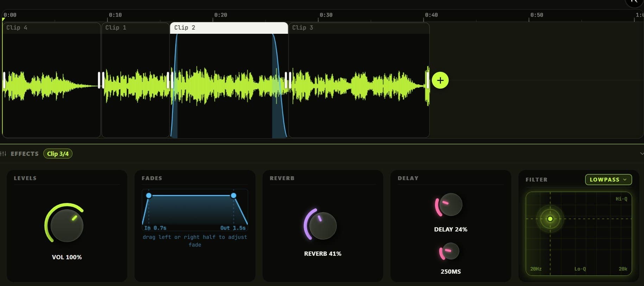The width and height of the screenshot is (644, 286).
Task: Click the fade-out handle in Fades graph
Action: coord(233,196)
